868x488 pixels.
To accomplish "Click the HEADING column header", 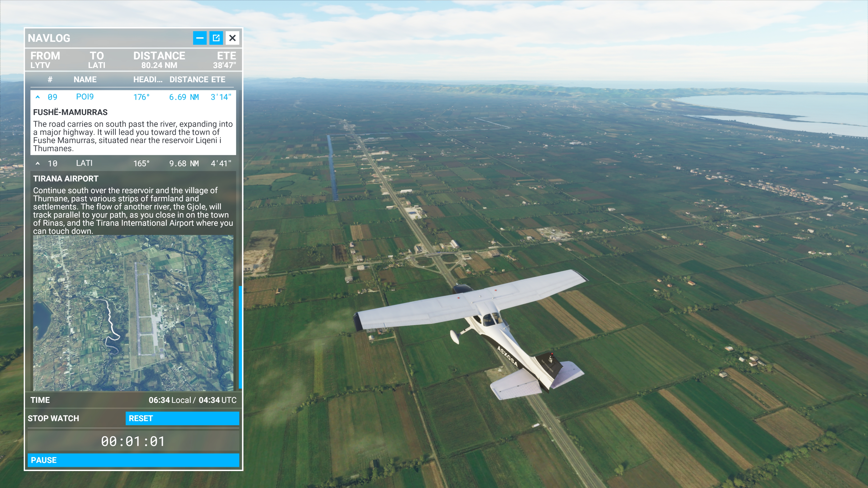I will point(148,80).
